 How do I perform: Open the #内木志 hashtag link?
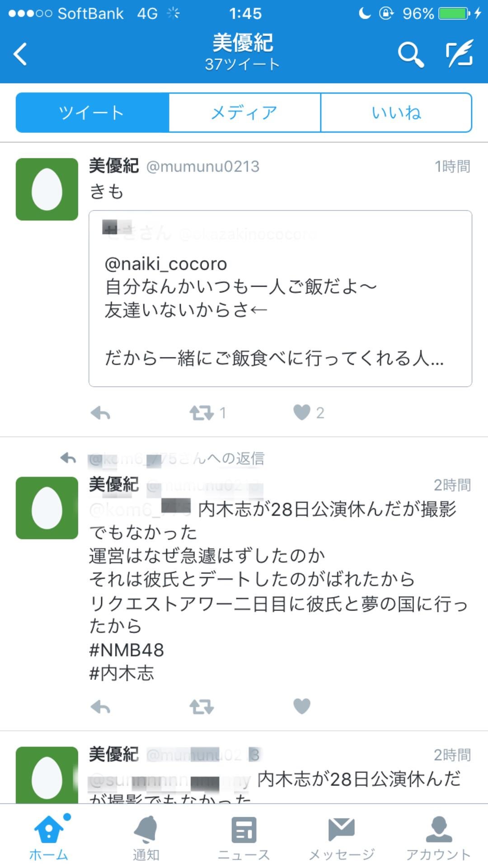pyautogui.click(x=122, y=674)
